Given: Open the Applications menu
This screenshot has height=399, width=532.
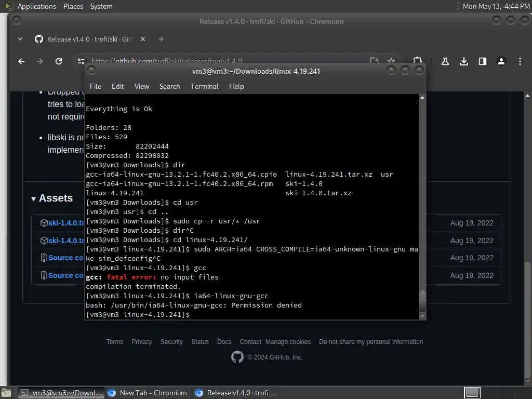Looking at the screenshot, I should pyautogui.click(x=37, y=6).
